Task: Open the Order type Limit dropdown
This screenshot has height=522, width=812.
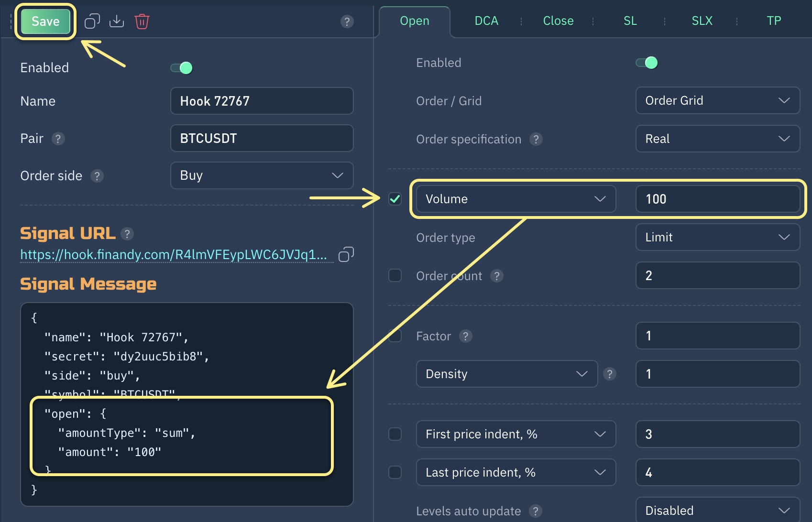Action: tap(717, 237)
